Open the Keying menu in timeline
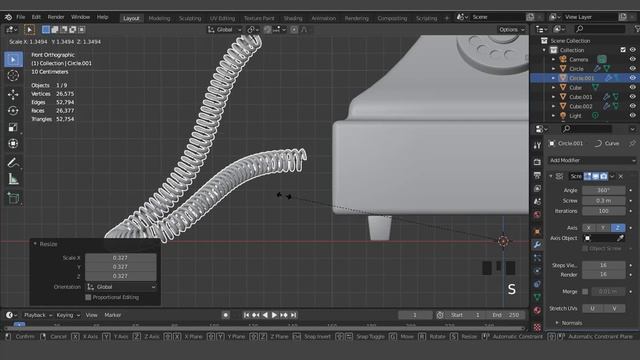Viewport: 640px width, 360px height. 68,315
